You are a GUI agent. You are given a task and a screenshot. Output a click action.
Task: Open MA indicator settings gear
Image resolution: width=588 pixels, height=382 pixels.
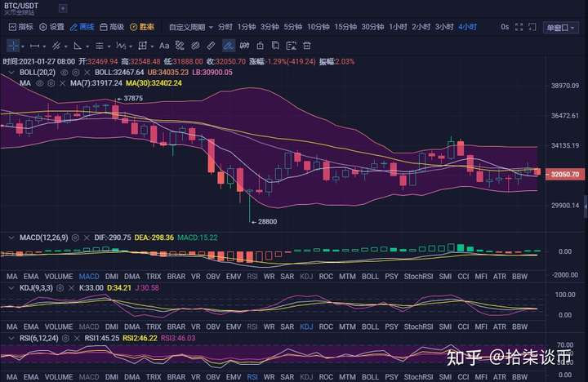coord(51,83)
